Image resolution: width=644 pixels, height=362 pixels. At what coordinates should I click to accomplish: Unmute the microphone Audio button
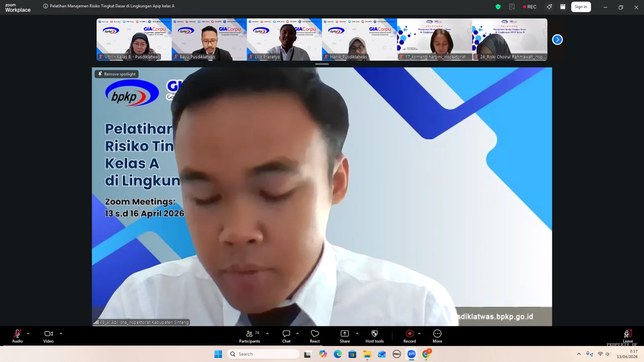click(17, 336)
